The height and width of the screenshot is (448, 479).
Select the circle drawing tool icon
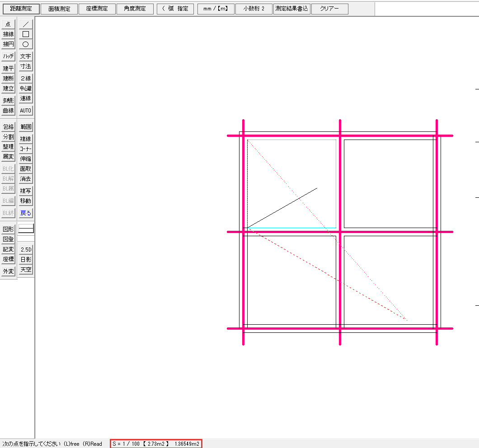[26, 44]
